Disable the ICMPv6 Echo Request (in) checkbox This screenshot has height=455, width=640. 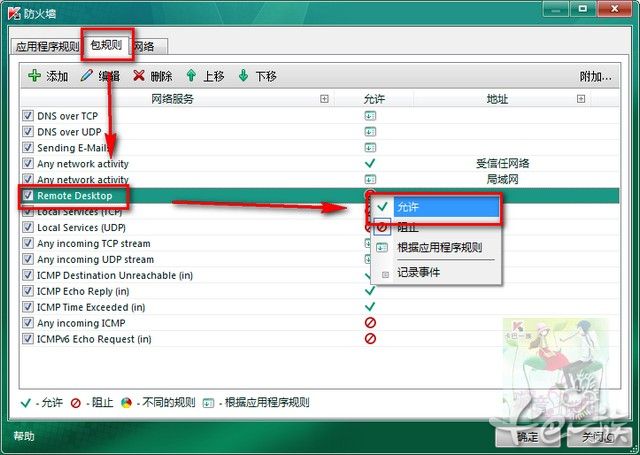(x=28, y=339)
